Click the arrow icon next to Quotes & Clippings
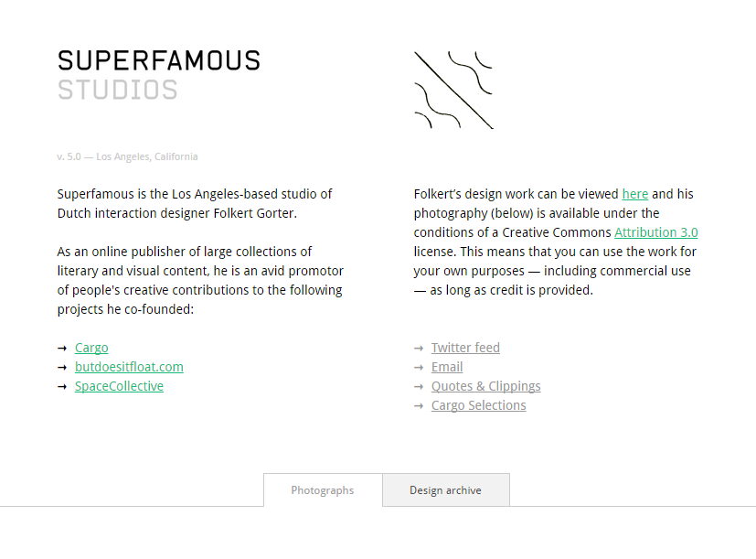756x559 pixels. [419, 386]
